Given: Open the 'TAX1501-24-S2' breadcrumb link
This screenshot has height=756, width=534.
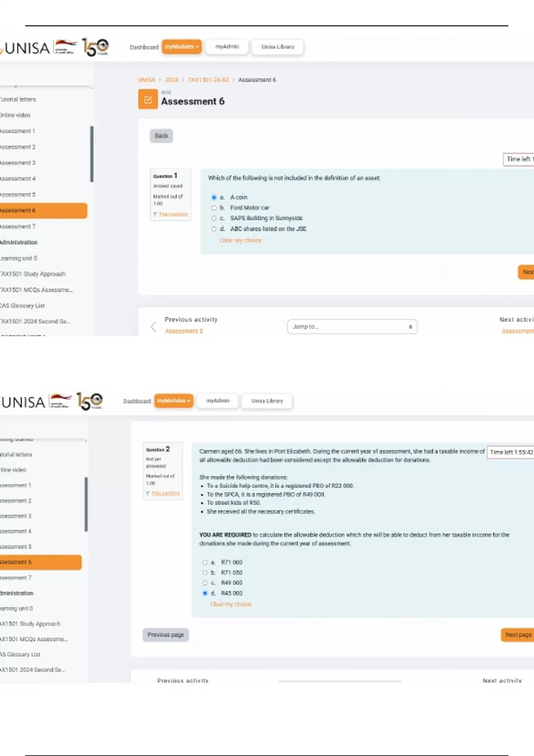Looking at the screenshot, I should [x=208, y=80].
